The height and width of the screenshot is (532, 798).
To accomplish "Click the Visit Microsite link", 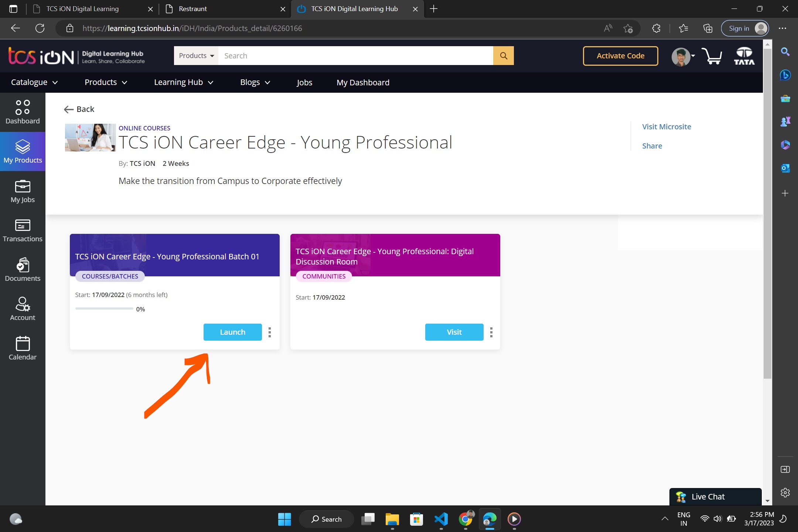I will [x=666, y=127].
